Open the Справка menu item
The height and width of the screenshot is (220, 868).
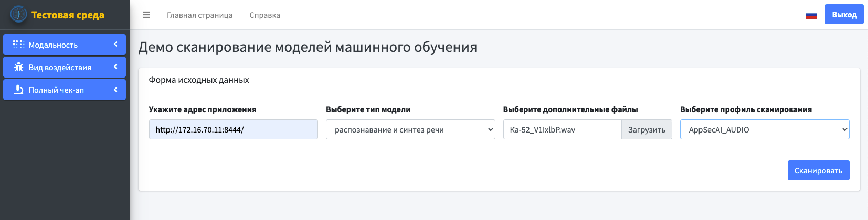point(264,15)
